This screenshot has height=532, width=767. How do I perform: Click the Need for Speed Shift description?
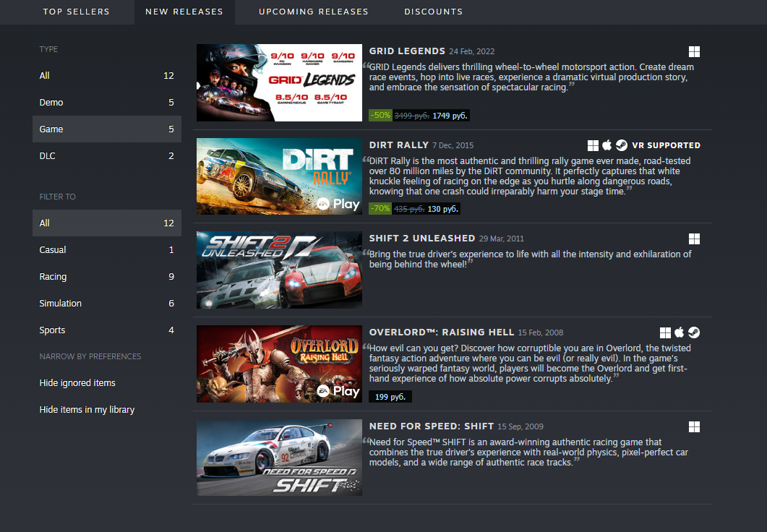point(528,452)
